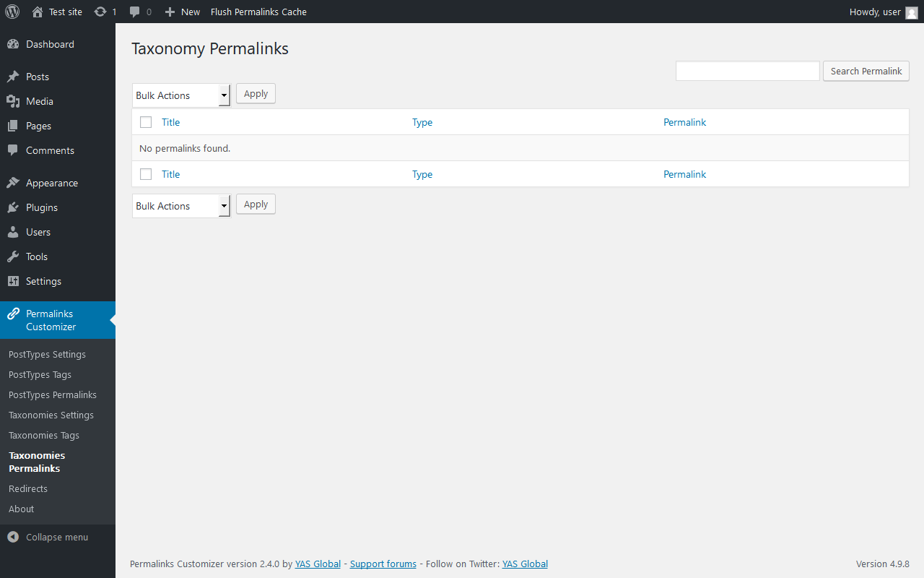Click the Dashboard gauge icon
The width and height of the screenshot is (924, 578).
(13, 44)
